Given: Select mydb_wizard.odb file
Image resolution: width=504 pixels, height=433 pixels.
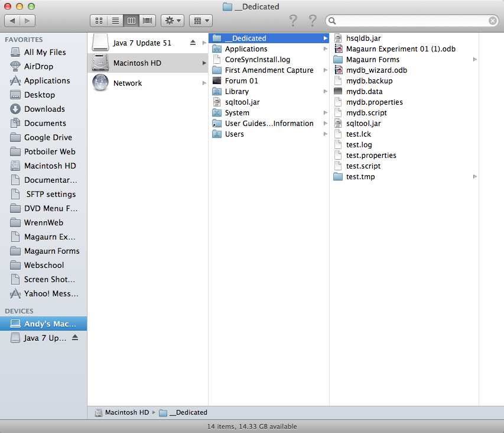Looking at the screenshot, I should [x=376, y=70].
